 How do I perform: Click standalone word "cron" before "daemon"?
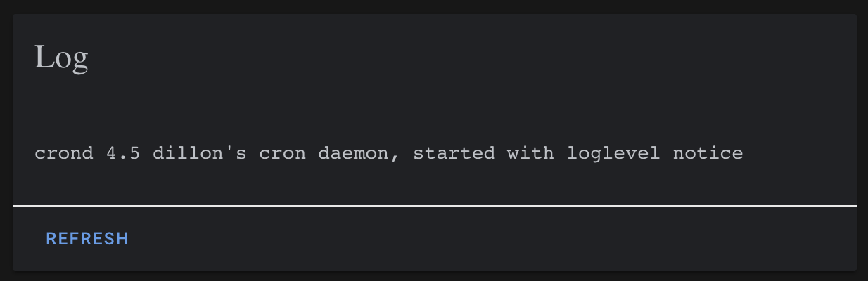283,152
